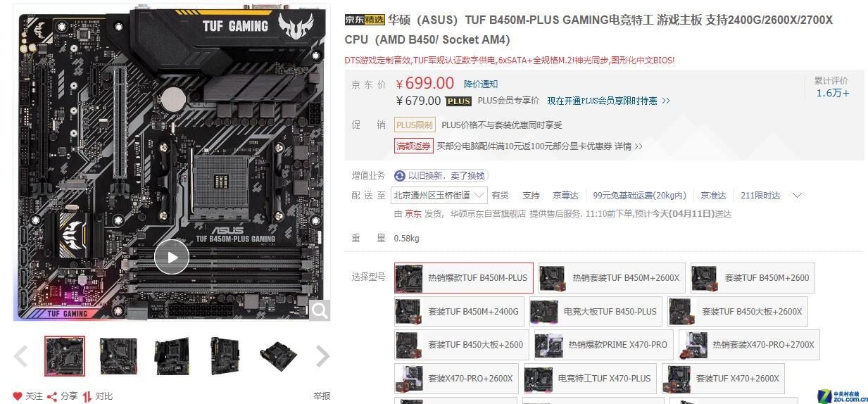
Task: Expand promotion 详情 details arrow
Action: [x=639, y=146]
